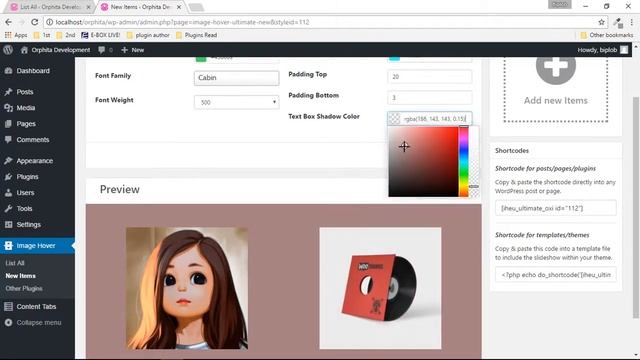Image resolution: width=640 pixels, height=360 pixels.
Task: Open the Chrome three-dot menu
Action: click(x=632, y=22)
